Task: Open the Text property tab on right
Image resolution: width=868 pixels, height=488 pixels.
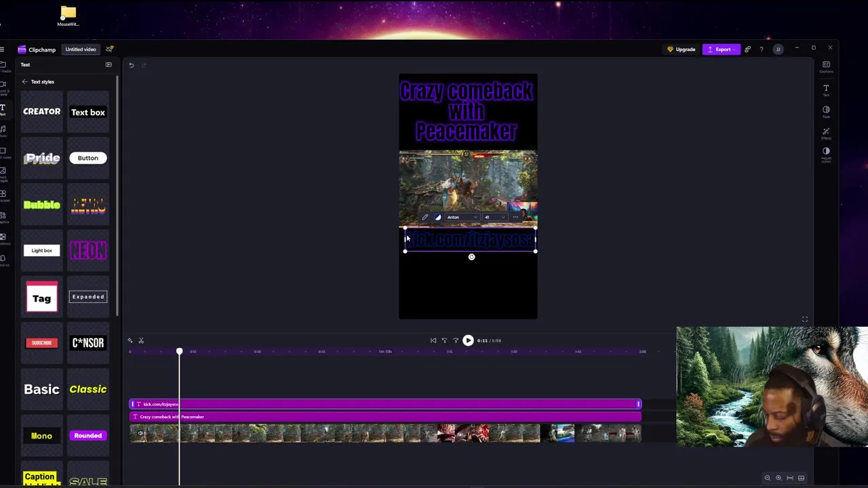Action: (826, 90)
